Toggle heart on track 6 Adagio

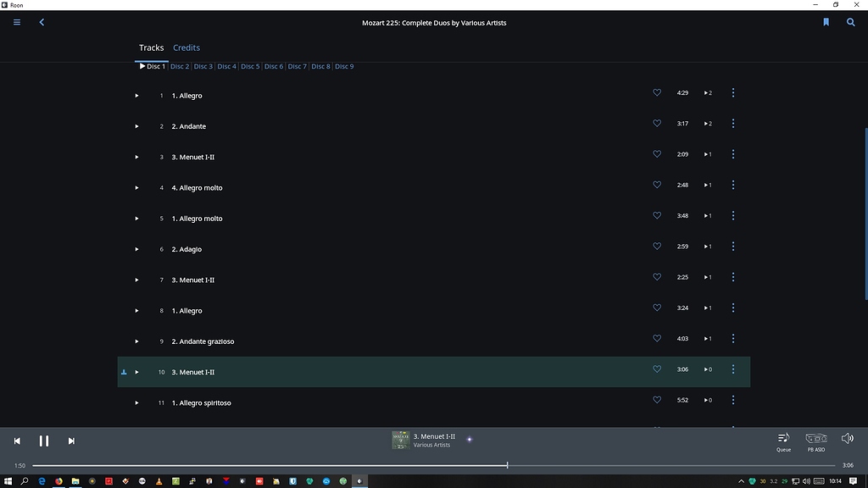point(657,247)
